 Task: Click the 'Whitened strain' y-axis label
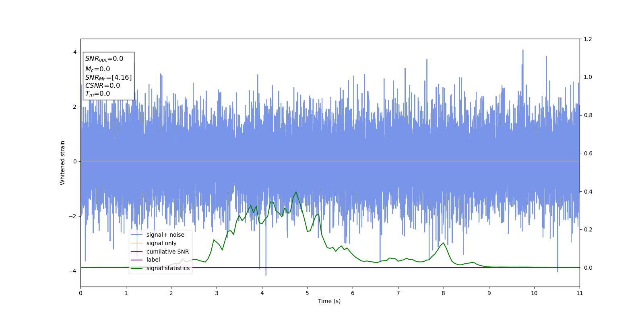click(x=63, y=163)
